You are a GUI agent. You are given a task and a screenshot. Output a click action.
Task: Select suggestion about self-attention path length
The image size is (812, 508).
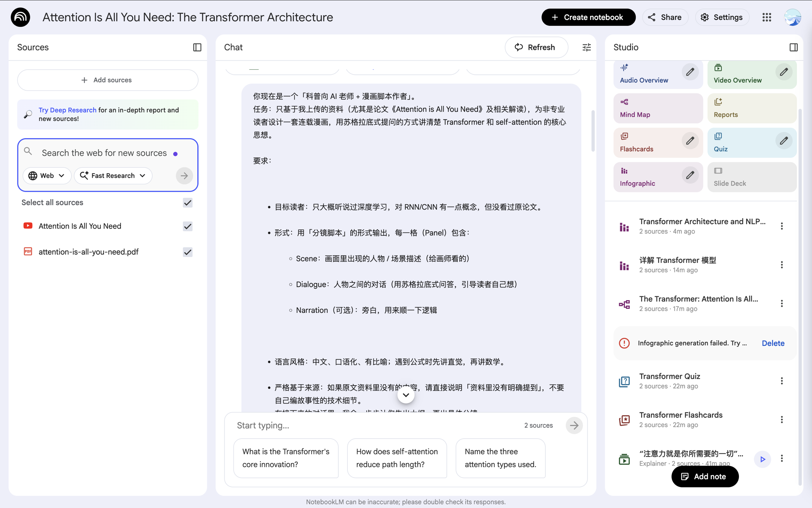[x=397, y=458]
